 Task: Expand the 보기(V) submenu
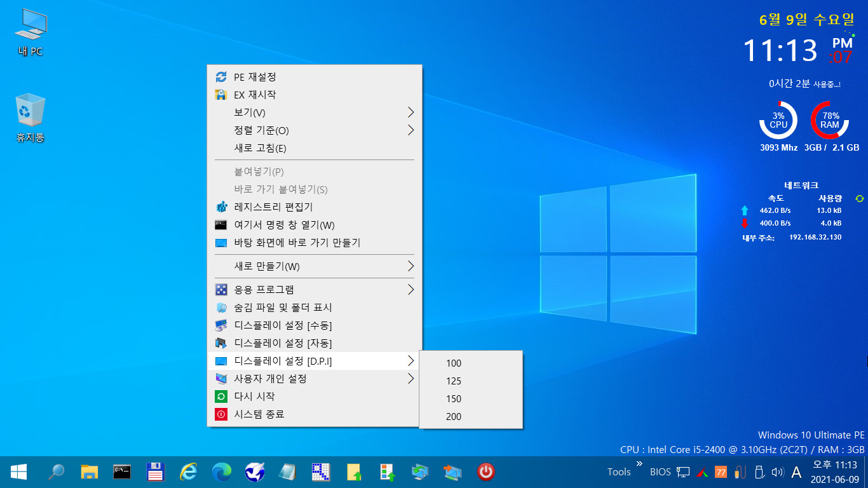tap(315, 112)
